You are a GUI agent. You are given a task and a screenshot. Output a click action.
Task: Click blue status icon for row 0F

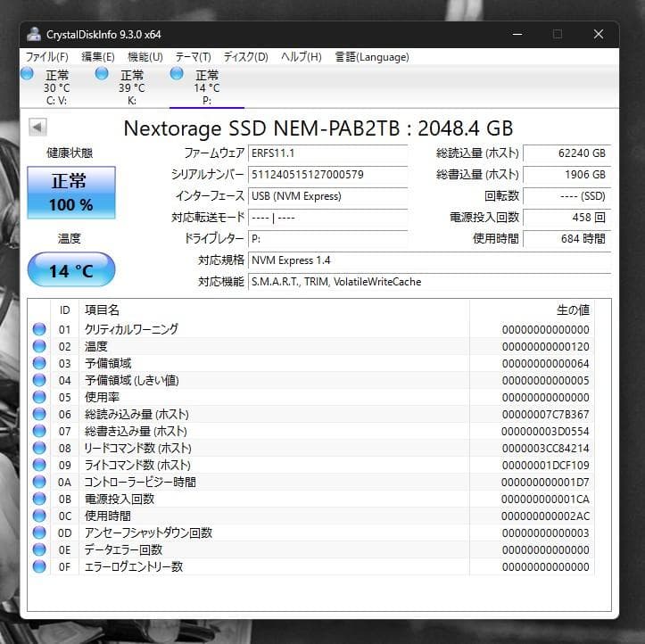pyautogui.click(x=39, y=566)
